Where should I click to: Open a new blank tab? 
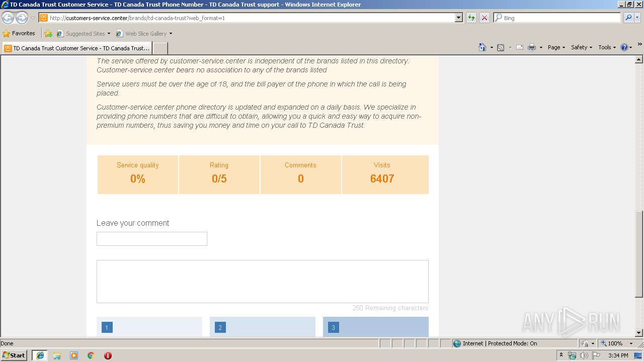[x=160, y=48]
